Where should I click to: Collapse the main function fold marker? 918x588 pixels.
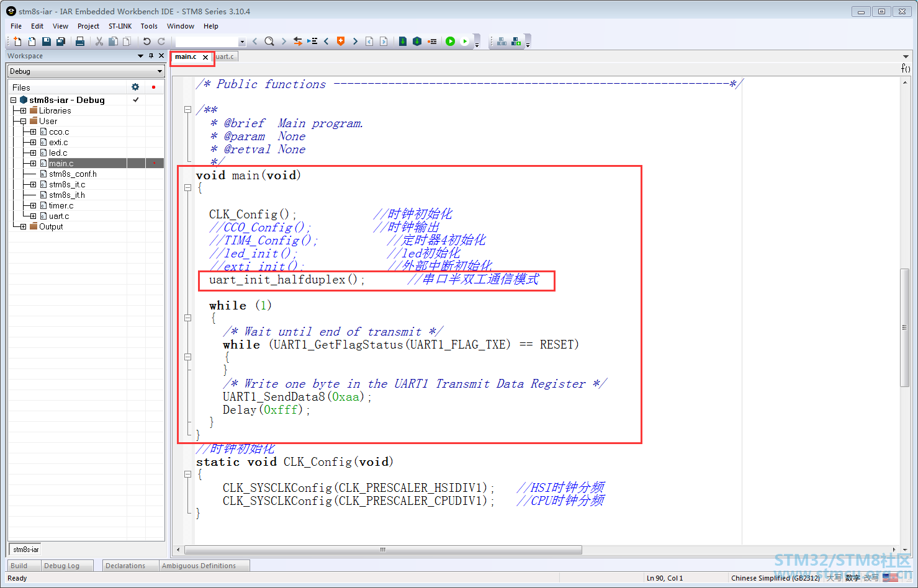187,188
